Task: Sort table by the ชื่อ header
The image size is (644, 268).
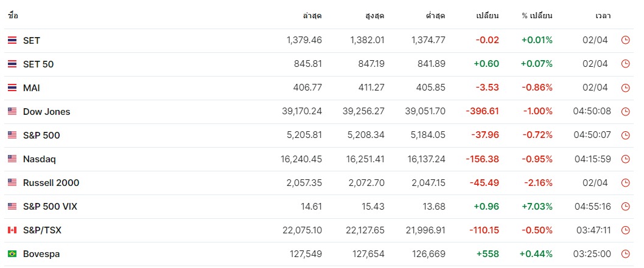Action: click(13, 16)
